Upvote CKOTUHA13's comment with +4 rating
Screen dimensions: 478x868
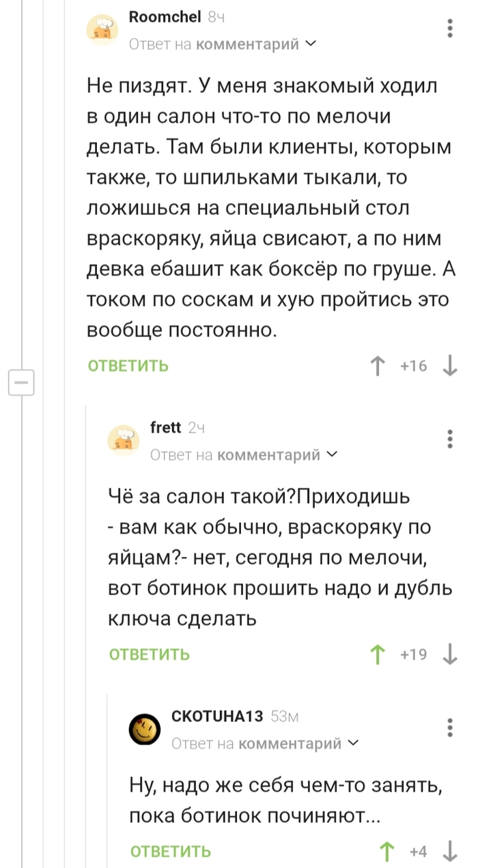coord(387,852)
